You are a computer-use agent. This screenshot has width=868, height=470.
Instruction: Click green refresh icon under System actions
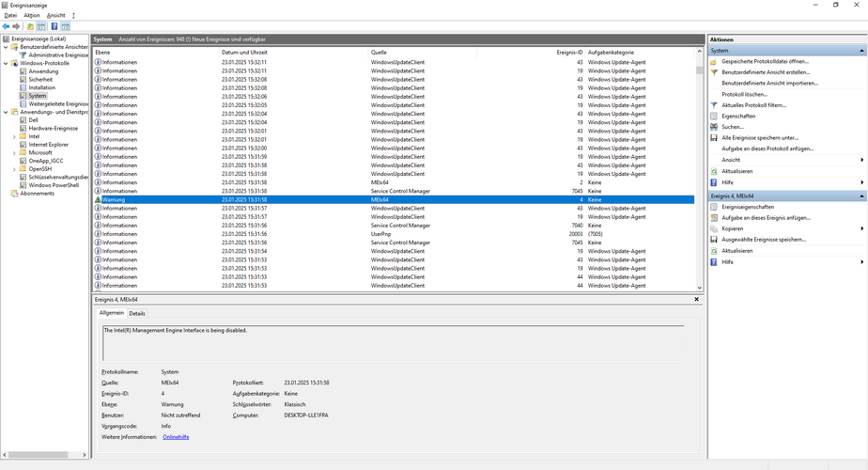pyautogui.click(x=714, y=171)
